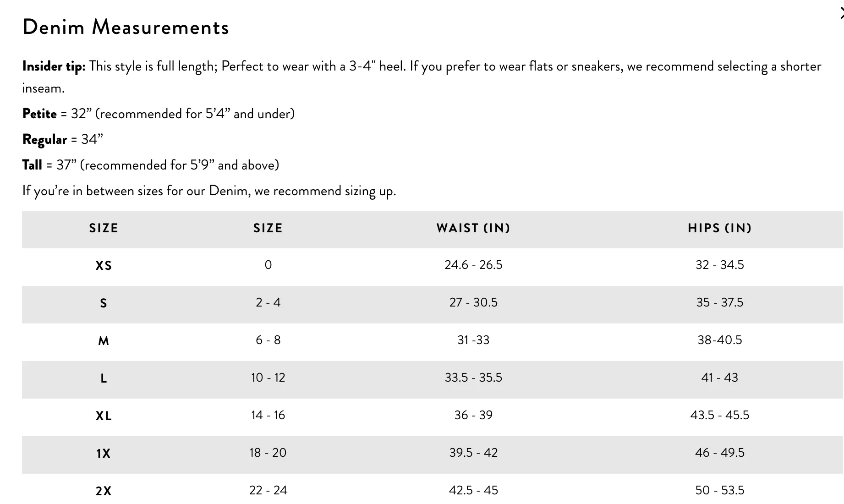Image resolution: width=844 pixels, height=504 pixels.
Task: Select numeric size 10 - 12 cell
Action: [268, 378]
